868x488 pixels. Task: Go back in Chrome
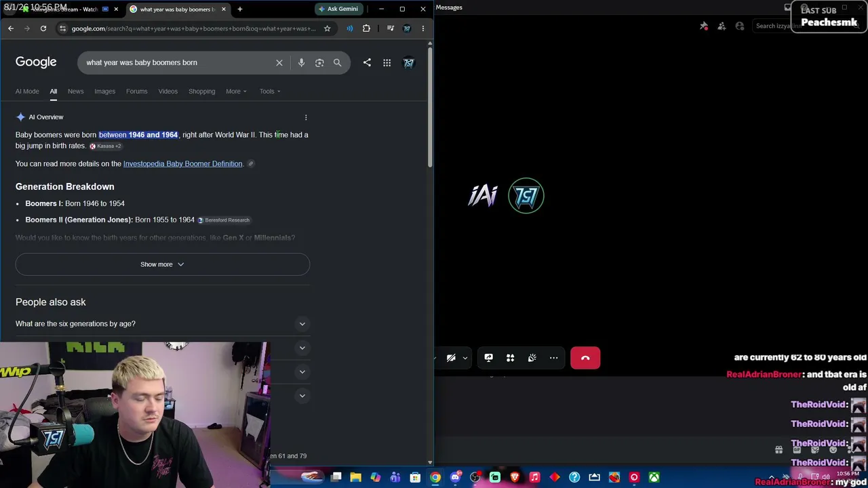coord(11,28)
